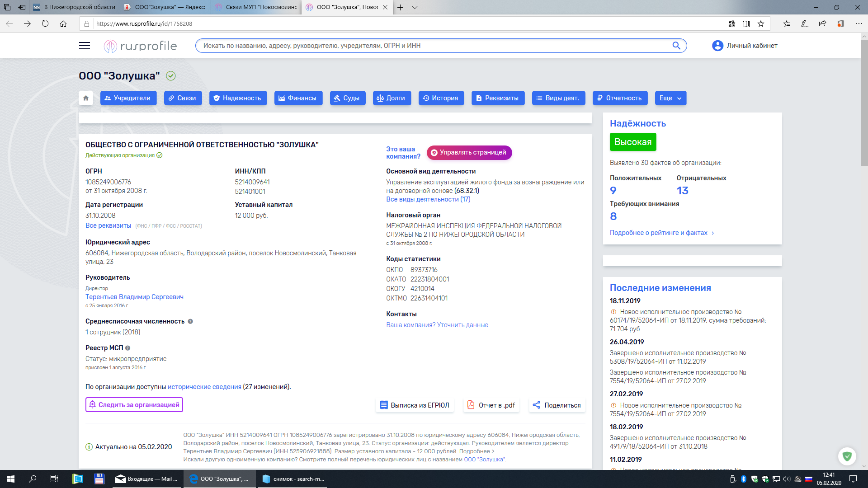868x488 pixels.
Task: Share this page via browser share icon
Action: point(822,23)
